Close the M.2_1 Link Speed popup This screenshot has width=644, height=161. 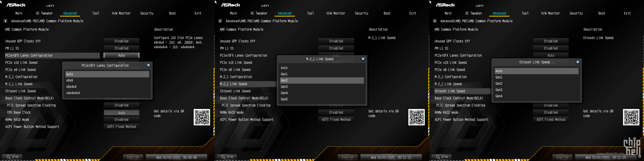tap(363, 59)
